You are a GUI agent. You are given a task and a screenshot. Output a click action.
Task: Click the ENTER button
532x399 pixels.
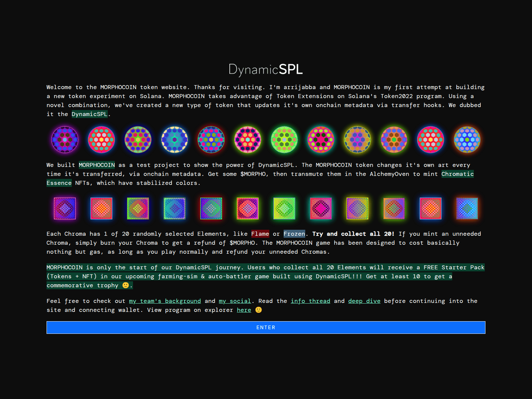point(266,328)
